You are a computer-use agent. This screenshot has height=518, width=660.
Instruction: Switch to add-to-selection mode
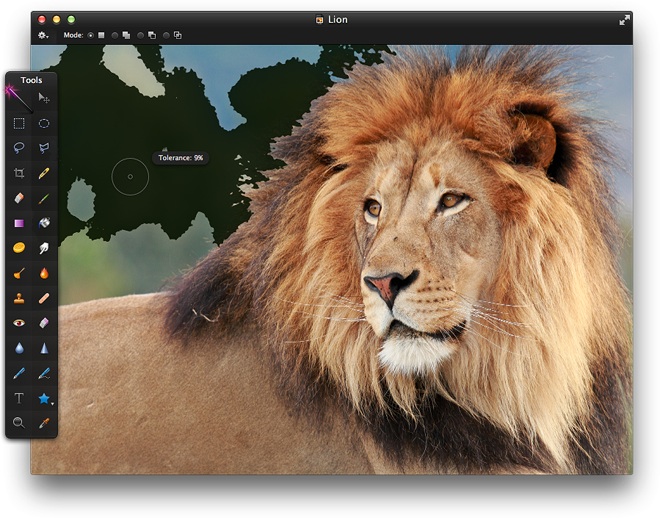pyautogui.click(x=116, y=35)
